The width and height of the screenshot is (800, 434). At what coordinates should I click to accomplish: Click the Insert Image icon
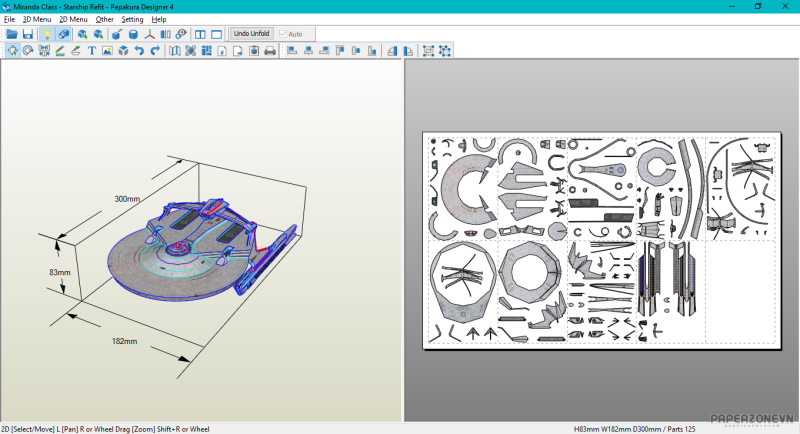click(107, 50)
